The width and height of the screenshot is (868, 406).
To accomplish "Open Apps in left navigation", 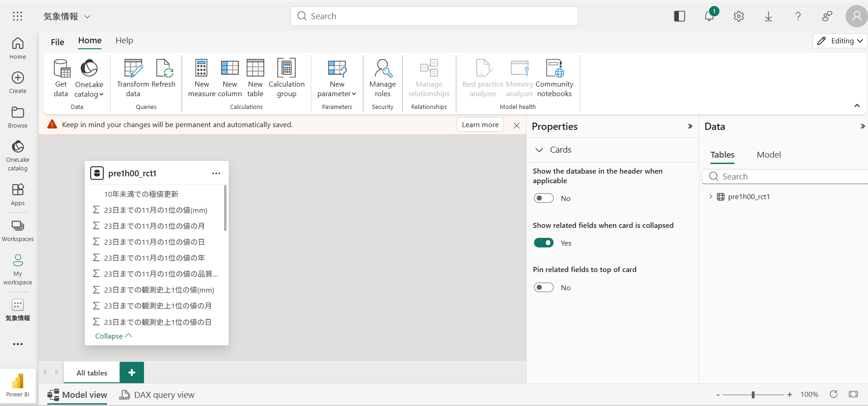I will pos(18,195).
